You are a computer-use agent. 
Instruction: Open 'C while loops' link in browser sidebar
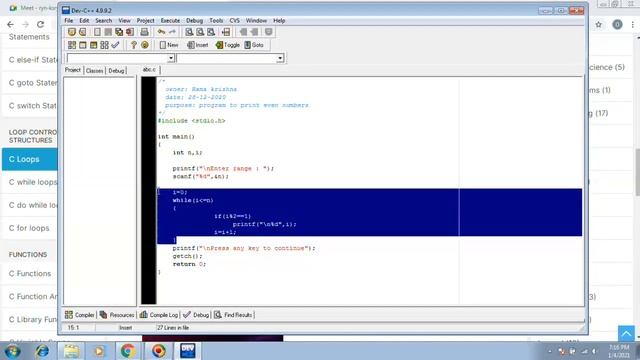[33, 182]
